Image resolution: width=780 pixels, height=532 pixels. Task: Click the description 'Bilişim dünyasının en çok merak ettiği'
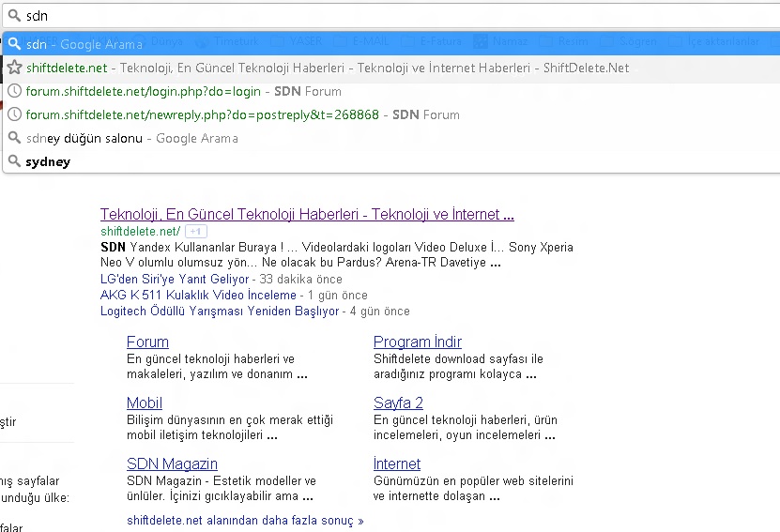[230, 420]
